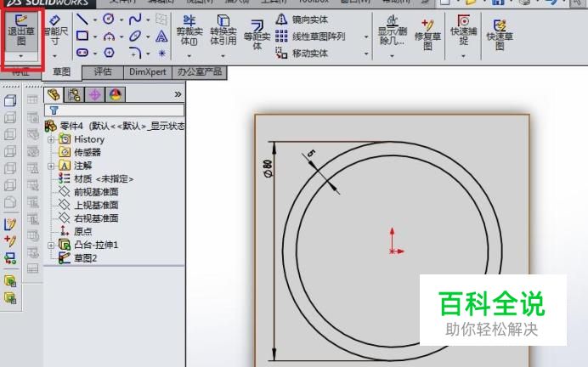Select the 原点 origin tree item
The image size is (588, 367).
point(76,231)
